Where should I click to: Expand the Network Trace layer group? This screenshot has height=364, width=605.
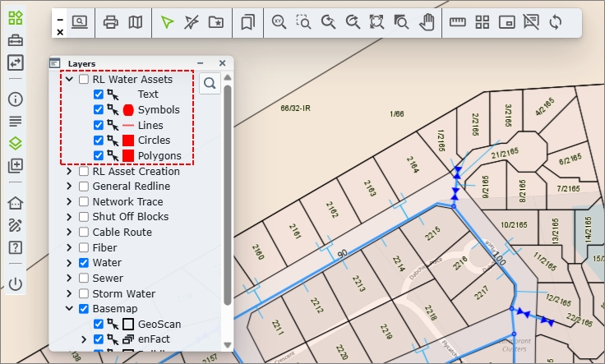pyautogui.click(x=69, y=202)
